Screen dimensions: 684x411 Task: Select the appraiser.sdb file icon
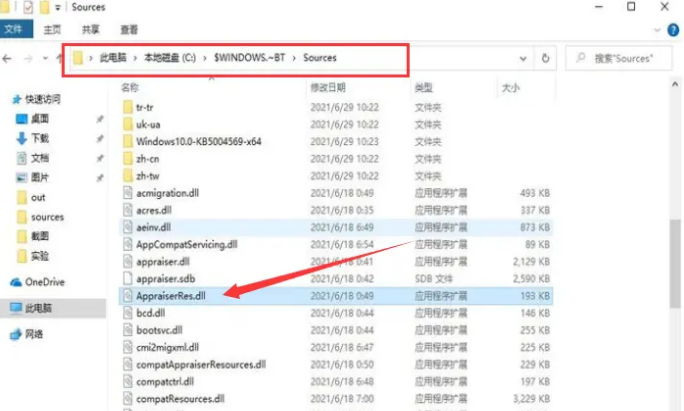[127, 278]
